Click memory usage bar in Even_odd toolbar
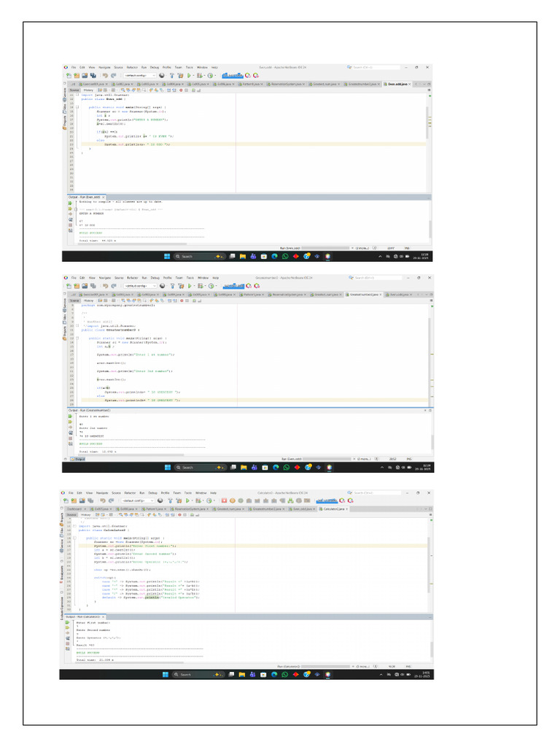 [233, 75]
